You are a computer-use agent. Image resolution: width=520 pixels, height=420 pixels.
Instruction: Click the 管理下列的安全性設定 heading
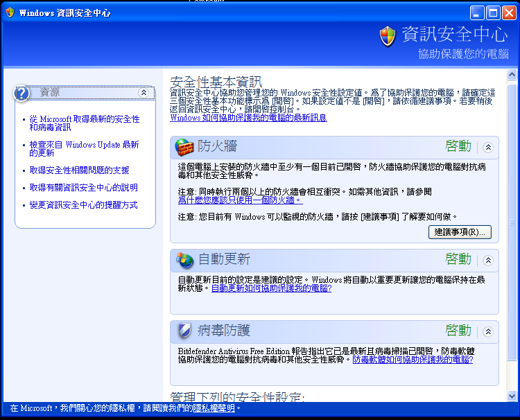(237, 397)
